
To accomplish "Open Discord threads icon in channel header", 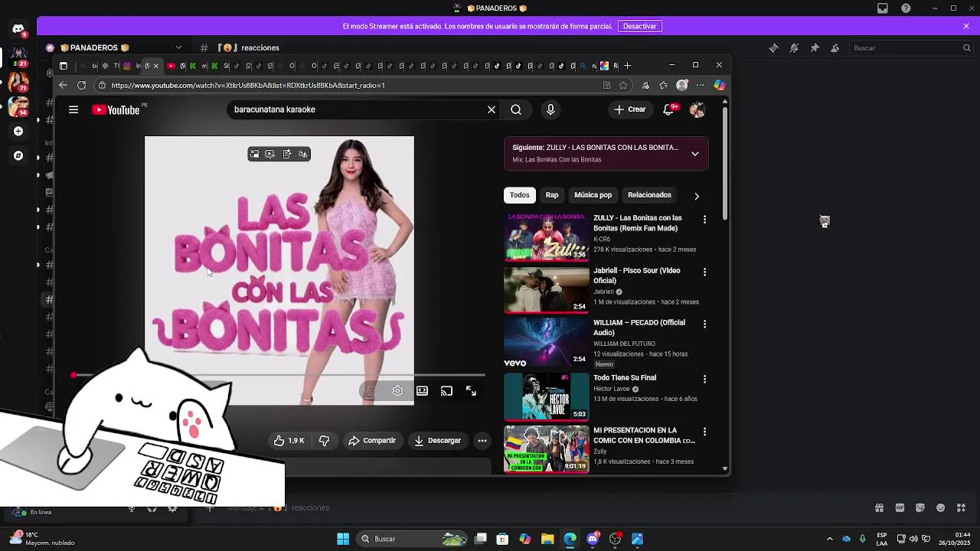I will [773, 47].
